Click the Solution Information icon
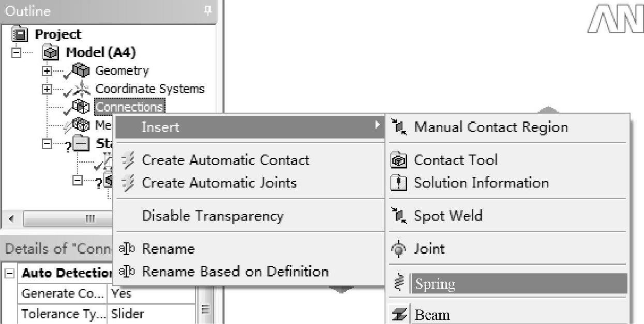 [x=398, y=183]
